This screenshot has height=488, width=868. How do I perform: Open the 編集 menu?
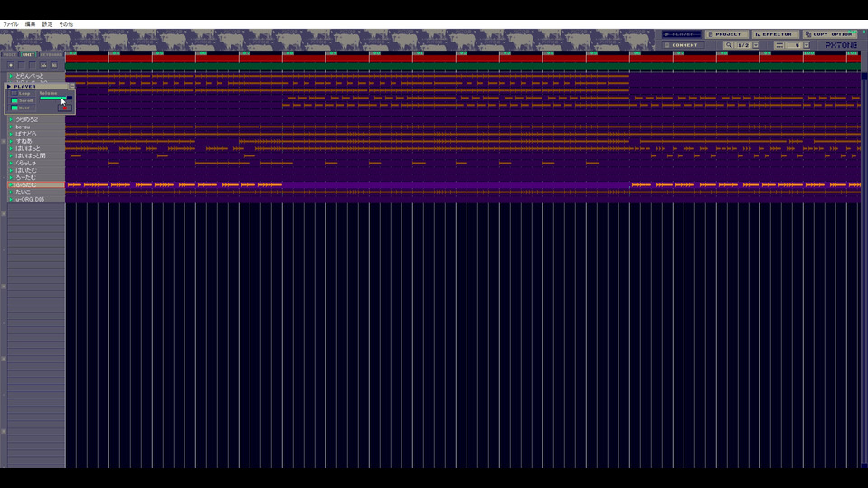(30, 24)
